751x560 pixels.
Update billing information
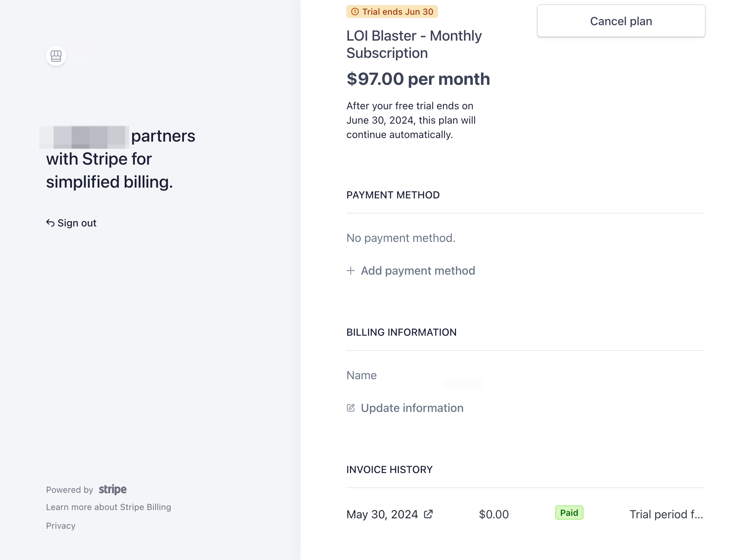(x=405, y=408)
